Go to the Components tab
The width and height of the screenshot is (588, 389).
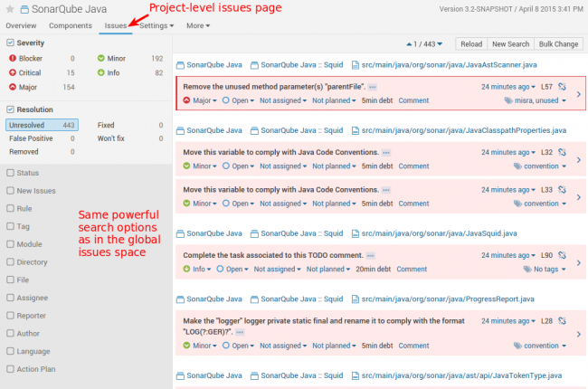71,25
